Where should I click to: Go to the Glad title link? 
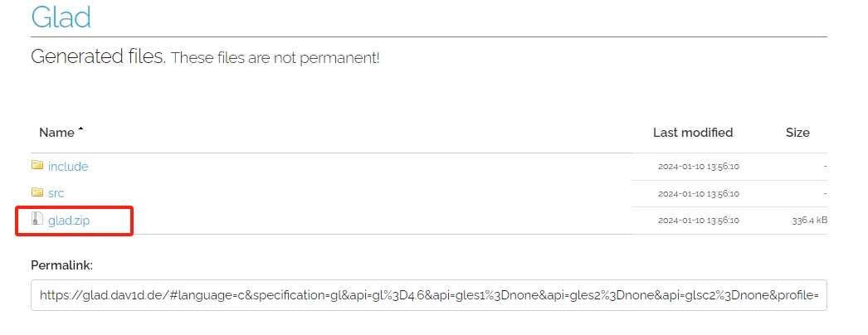pos(61,17)
